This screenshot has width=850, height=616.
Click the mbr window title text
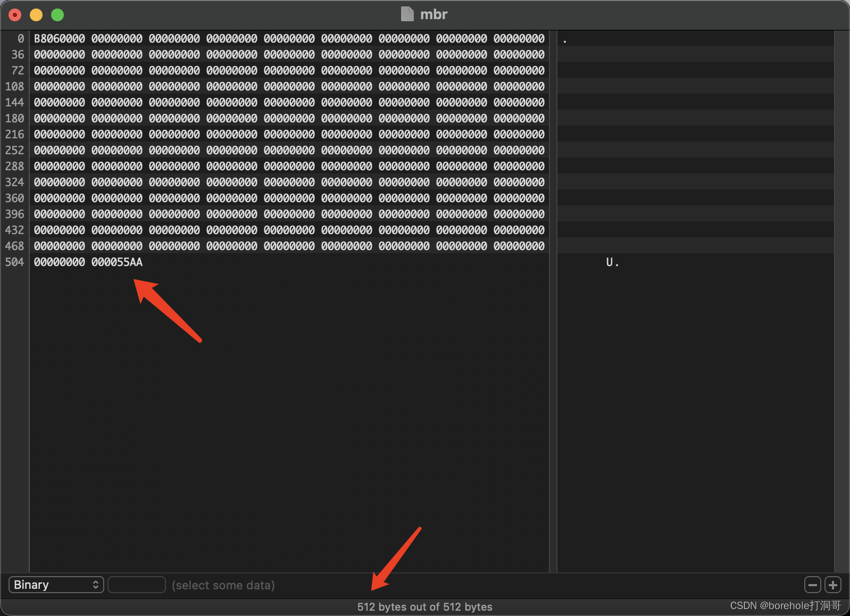(x=434, y=14)
